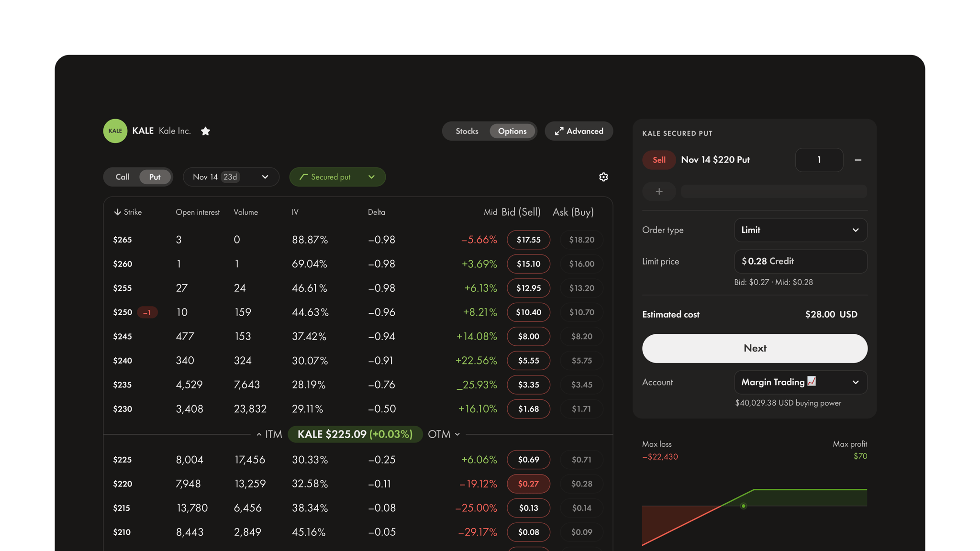Screen dimensions: 980x551
Task: Click the -1 position badge on $250
Action: click(x=147, y=312)
